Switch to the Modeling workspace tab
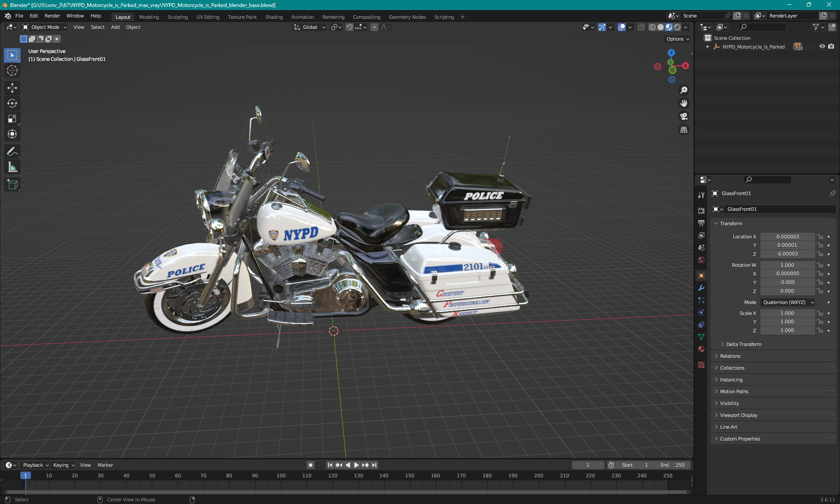 tap(149, 17)
